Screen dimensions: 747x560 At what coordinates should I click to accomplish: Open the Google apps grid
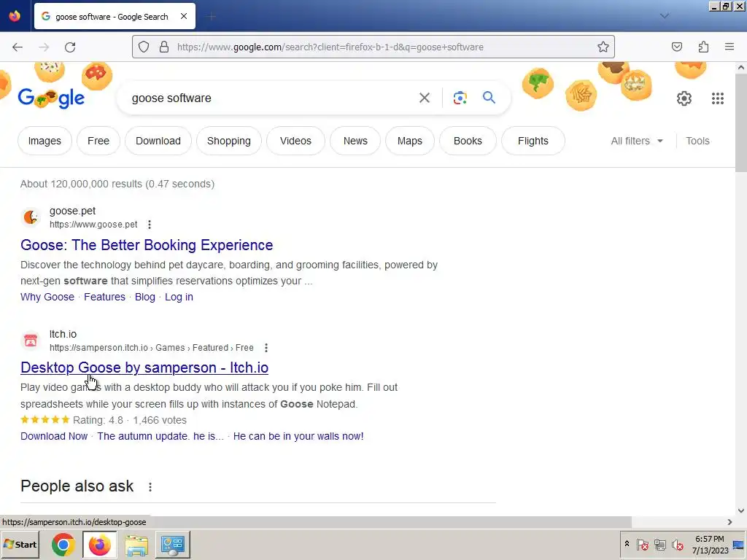[718, 98]
